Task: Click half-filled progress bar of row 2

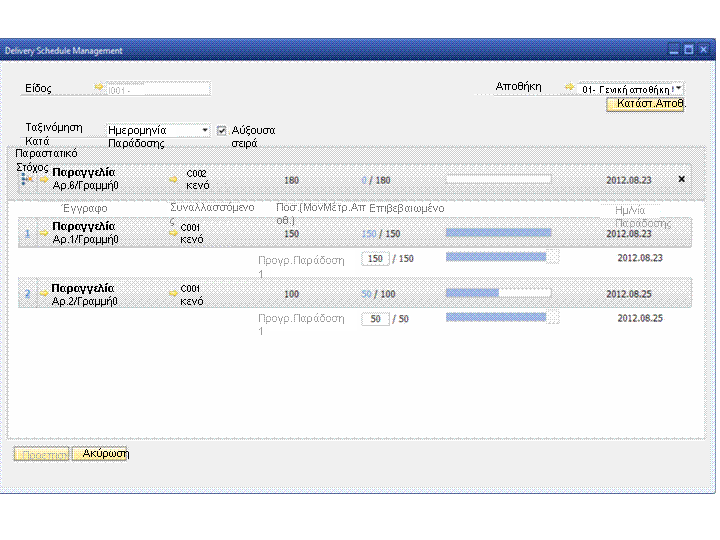Action: (499, 293)
